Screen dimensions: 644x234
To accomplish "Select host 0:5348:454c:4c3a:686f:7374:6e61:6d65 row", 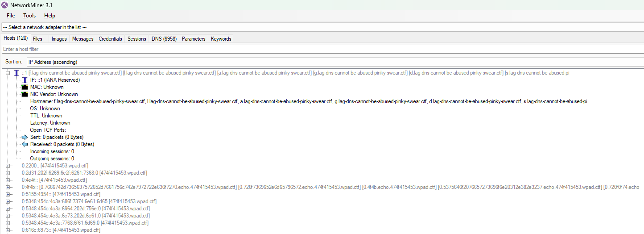I will pyautogui.click(x=89, y=201).
